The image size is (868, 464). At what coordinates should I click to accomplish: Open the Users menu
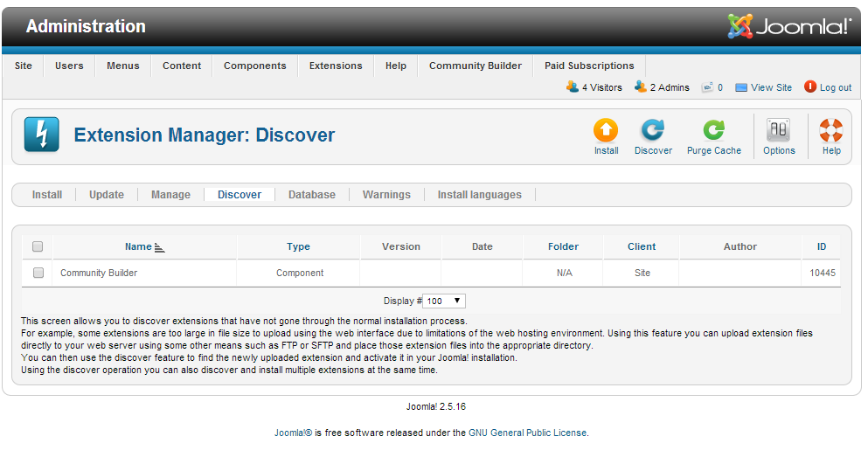69,66
